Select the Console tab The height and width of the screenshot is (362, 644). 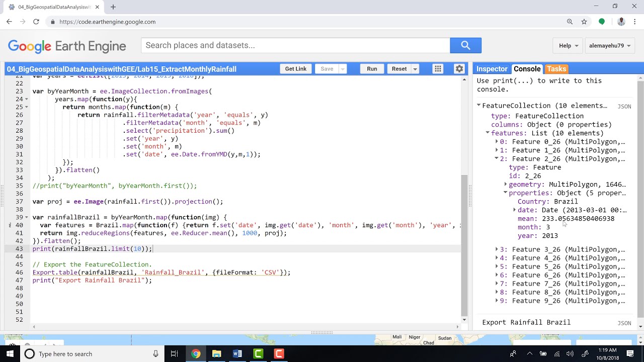click(x=527, y=69)
